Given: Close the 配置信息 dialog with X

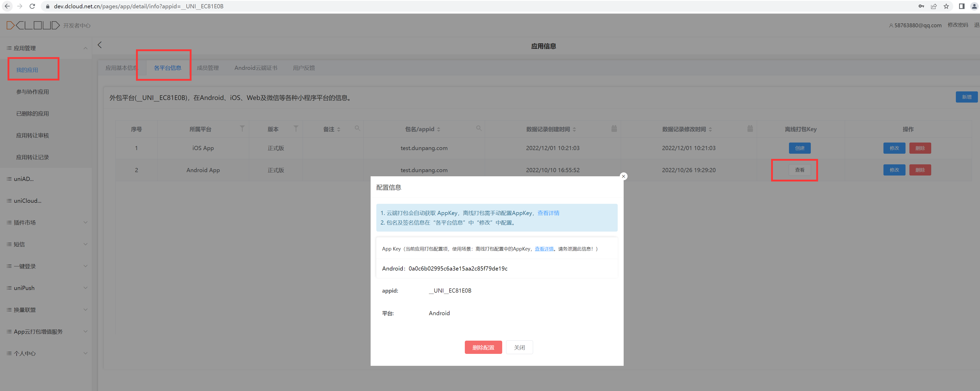Looking at the screenshot, I should 623,176.
